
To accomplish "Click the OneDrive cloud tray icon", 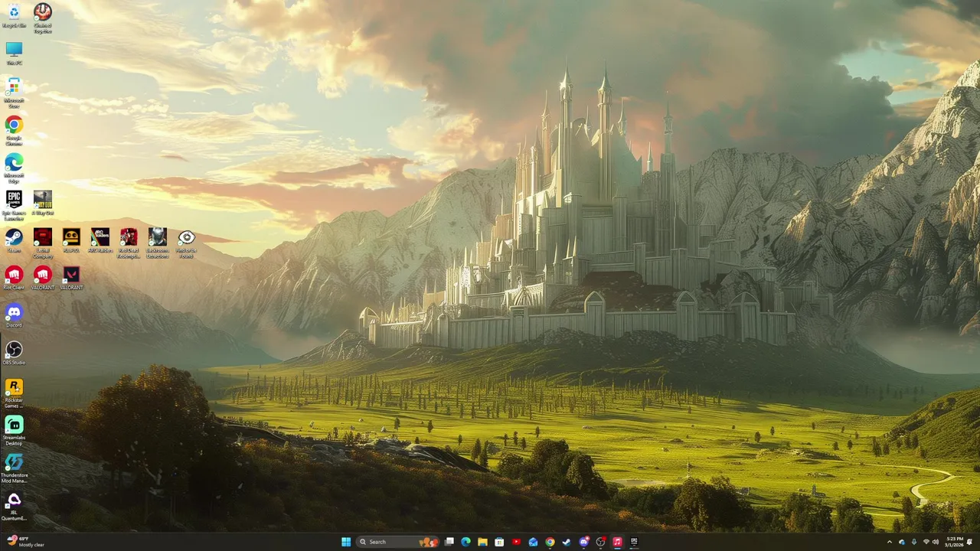I will (x=902, y=542).
